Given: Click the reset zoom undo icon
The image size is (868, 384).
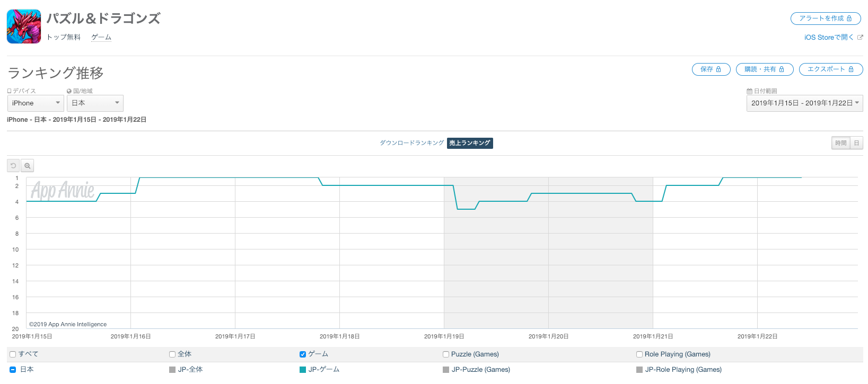Looking at the screenshot, I should click(x=13, y=166).
